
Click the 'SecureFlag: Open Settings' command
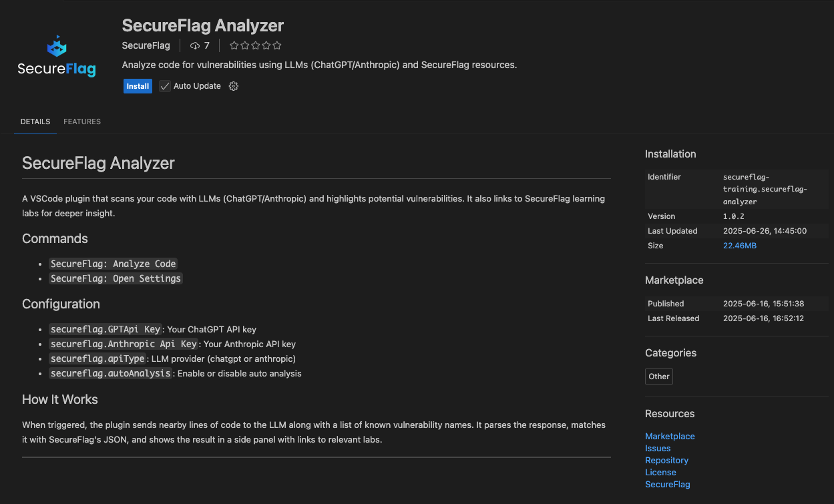(x=116, y=278)
